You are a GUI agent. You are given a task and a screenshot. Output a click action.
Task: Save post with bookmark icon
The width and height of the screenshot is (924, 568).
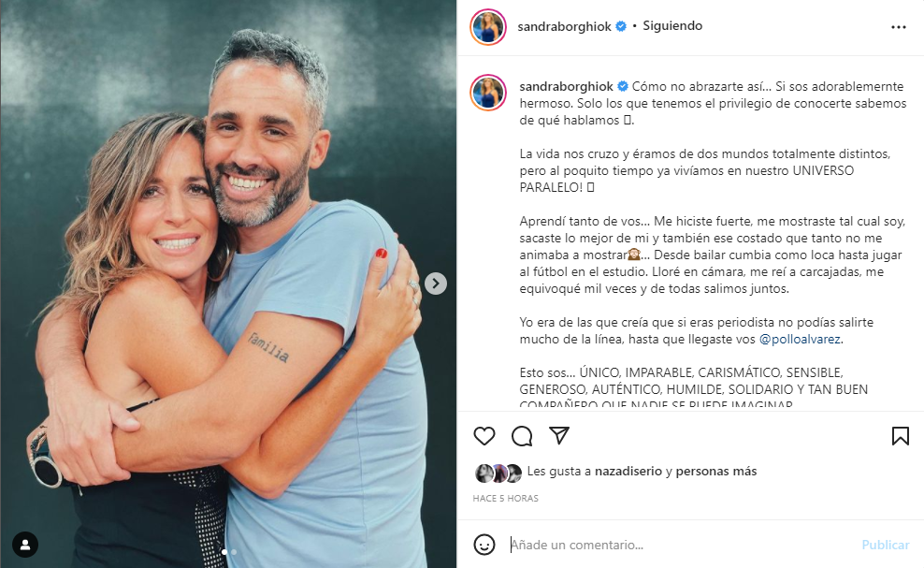[900, 436]
